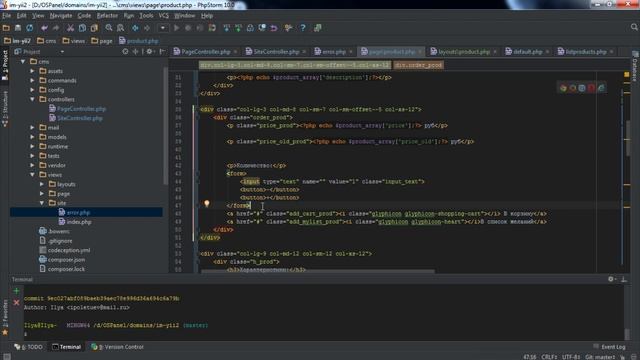Image resolution: width=640 pixels, height=360 pixels.
Task: Collapse the views folder
Action: click(32, 175)
